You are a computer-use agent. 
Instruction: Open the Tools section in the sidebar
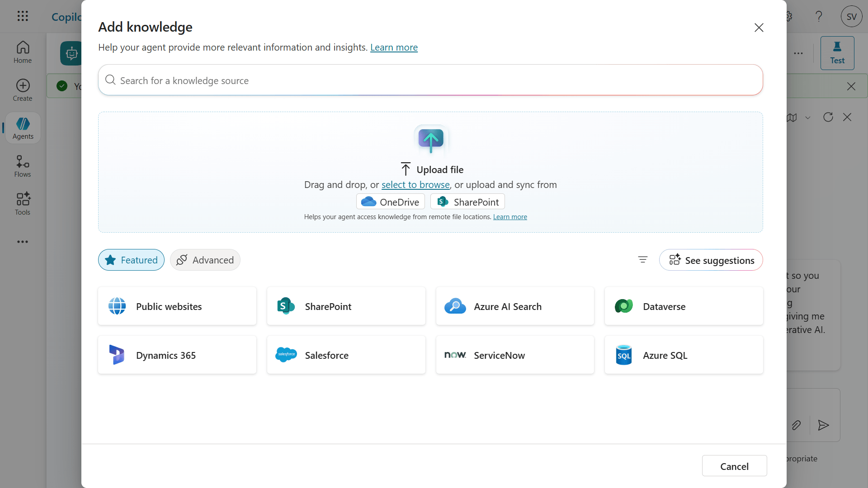23,203
